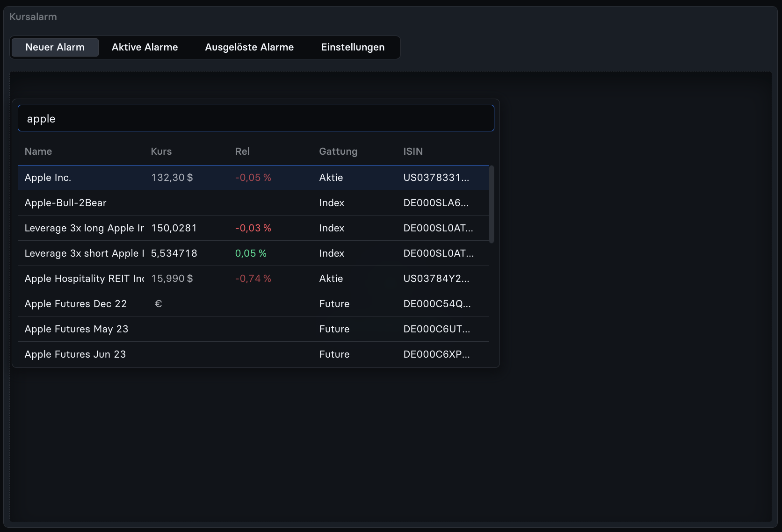Click the price 132,30 $
This screenshot has width=782, height=532.
pyautogui.click(x=172, y=178)
